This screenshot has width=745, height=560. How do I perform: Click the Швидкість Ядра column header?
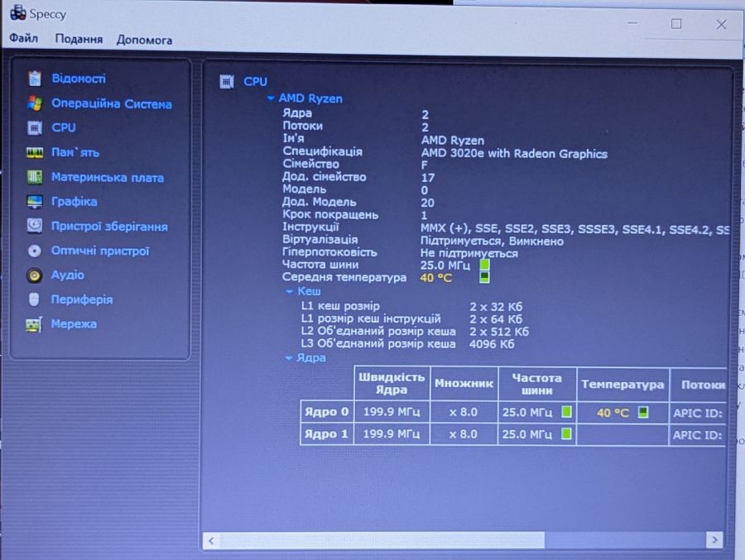pyautogui.click(x=392, y=383)
